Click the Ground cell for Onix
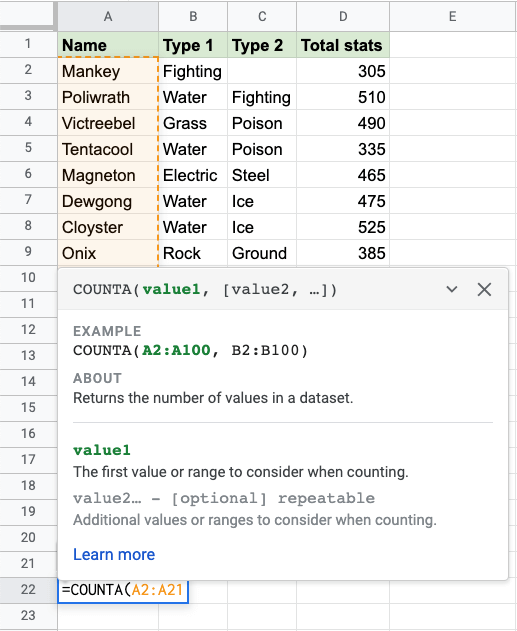This screenshot has width=517, height=631. [x=262, y=253]
